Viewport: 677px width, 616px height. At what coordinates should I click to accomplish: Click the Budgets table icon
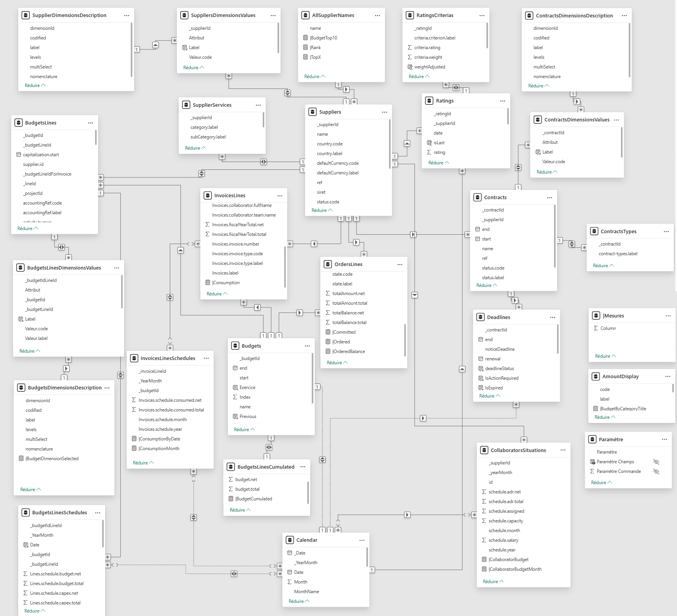coord(235,346)
